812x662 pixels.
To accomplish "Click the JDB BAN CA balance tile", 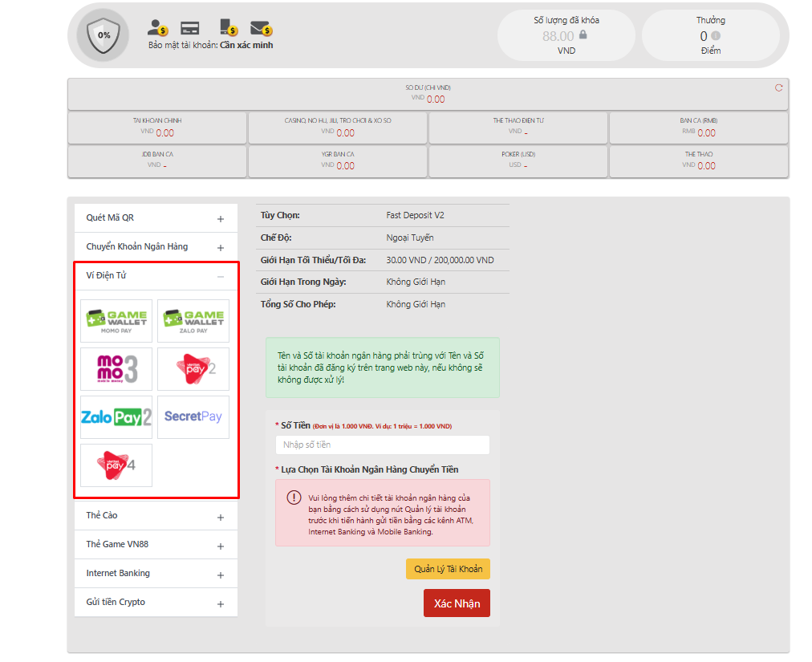I will [157, 161].
